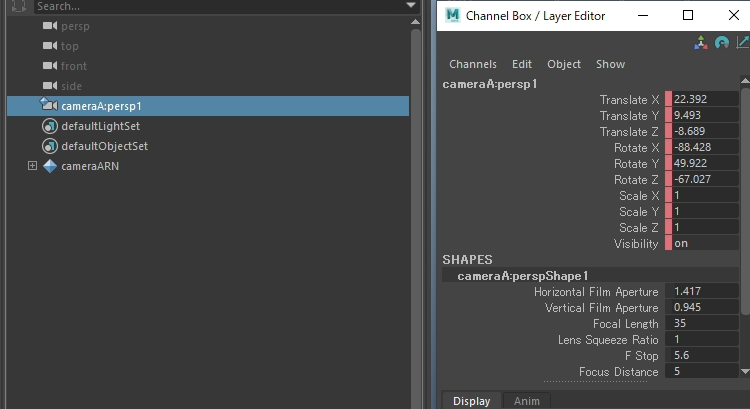Click the persp camera icon
The width and height of the screenshot is (750, 409).
click(x=50, y=26)
